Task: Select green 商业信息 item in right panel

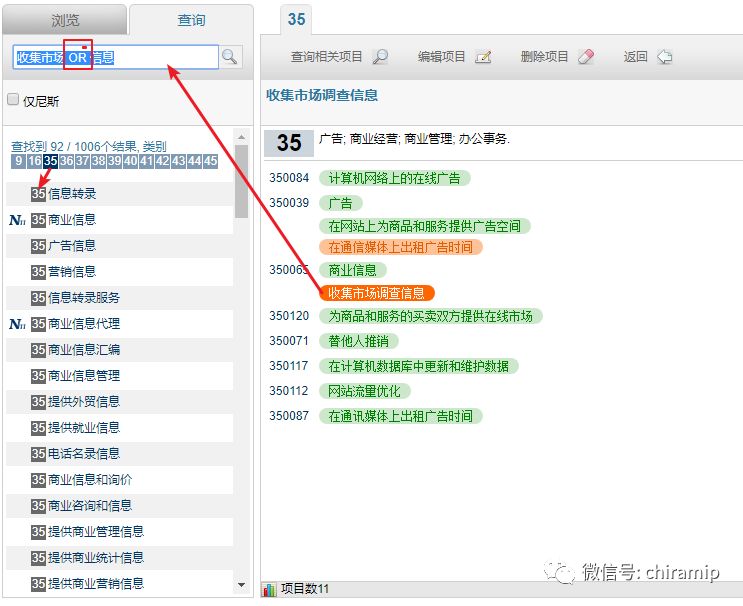Action: coord(353,271)
